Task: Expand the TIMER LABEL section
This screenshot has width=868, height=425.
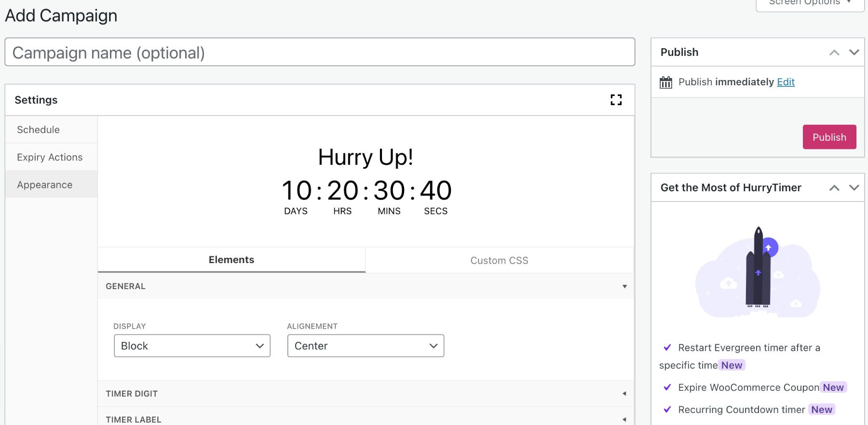Action: point(625,418)
